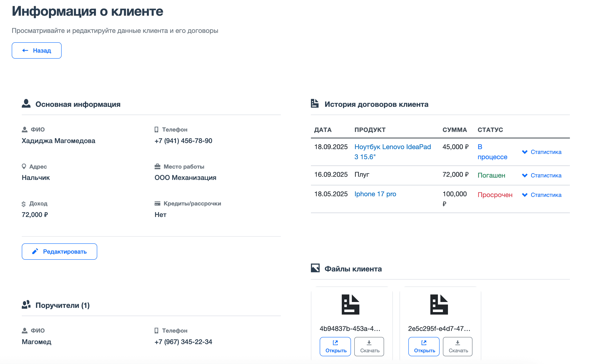
Task: Click the back arrow icon in the Назад button
Action: click(x=25, y=50)
